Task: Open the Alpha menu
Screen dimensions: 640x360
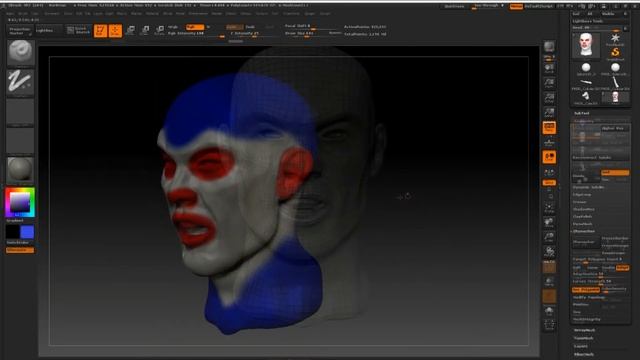Action: click(11, 13)
